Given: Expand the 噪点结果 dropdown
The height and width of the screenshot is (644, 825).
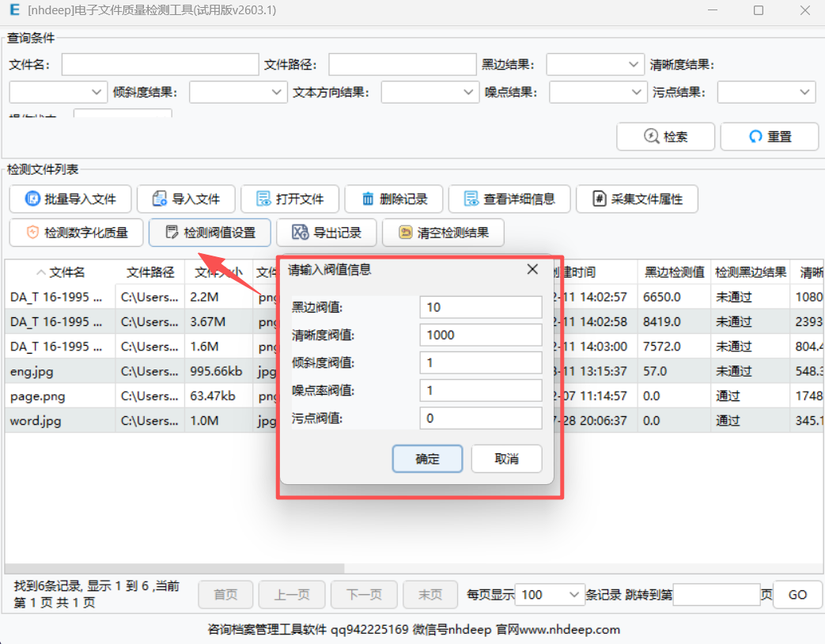Looking at the screenshot, I should pyautogui.click(x=598, y=93).
